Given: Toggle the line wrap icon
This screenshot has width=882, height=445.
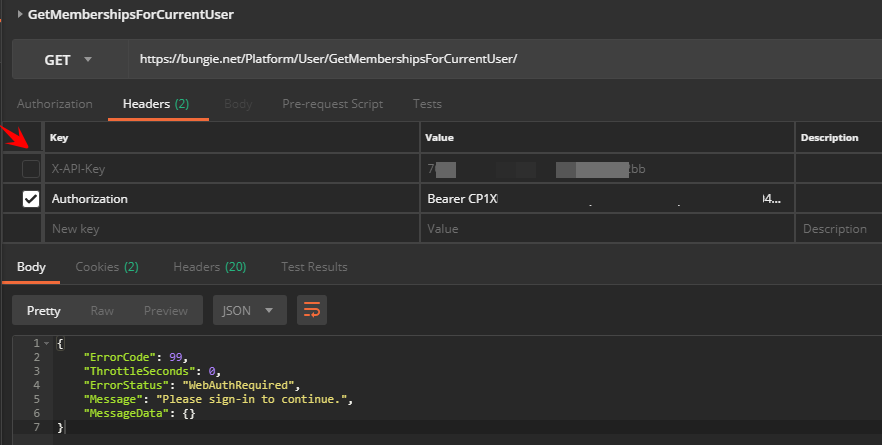Looking at the screenshot, I should [x=312, y=311].
